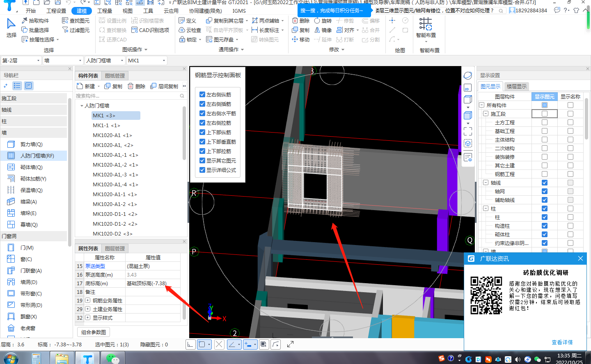The width and height of the screenshot is (591, 364).
Task: Toggle the 显示详细公式 checkbox
Action: point(202,170)
